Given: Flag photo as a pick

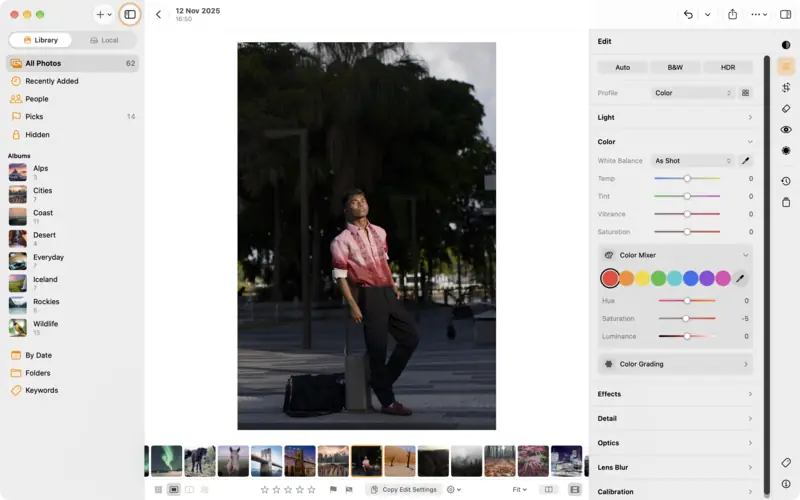Looking at the screenshot, I should click(333, 490).
